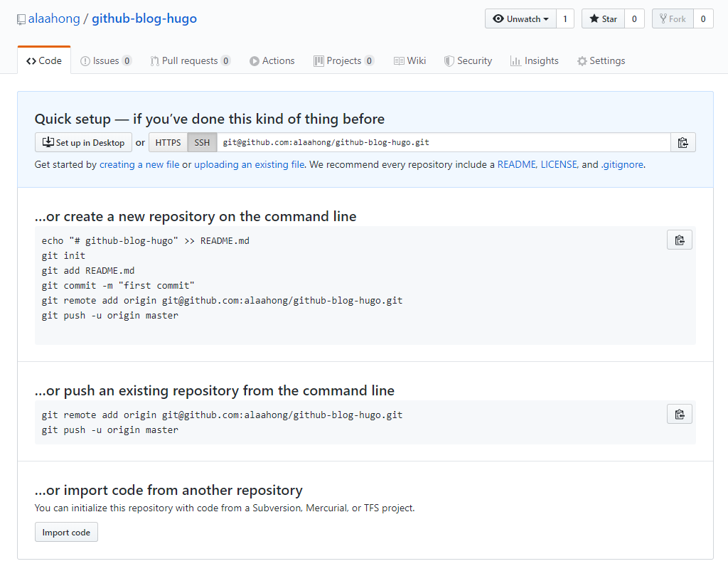Click the repository book icon beside alaahong
Screen dimensions: 728x571
coord(21,19)
